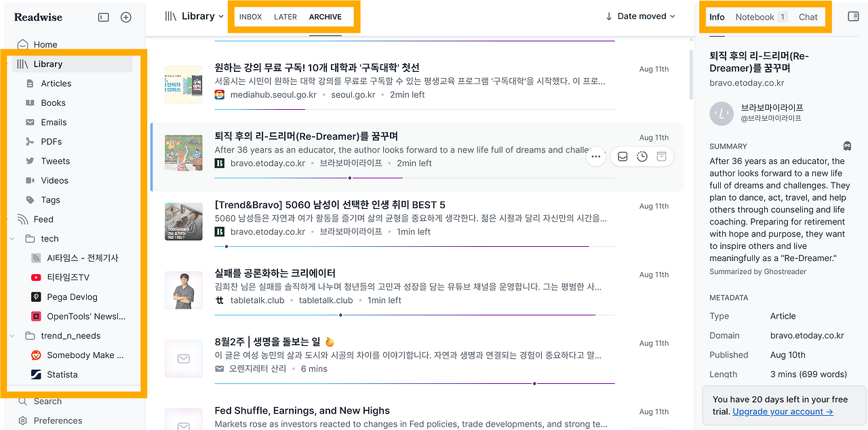Open the 5060 남성 article thumbnail
Viewport: 868px width, 430px height.
[184, 221]
